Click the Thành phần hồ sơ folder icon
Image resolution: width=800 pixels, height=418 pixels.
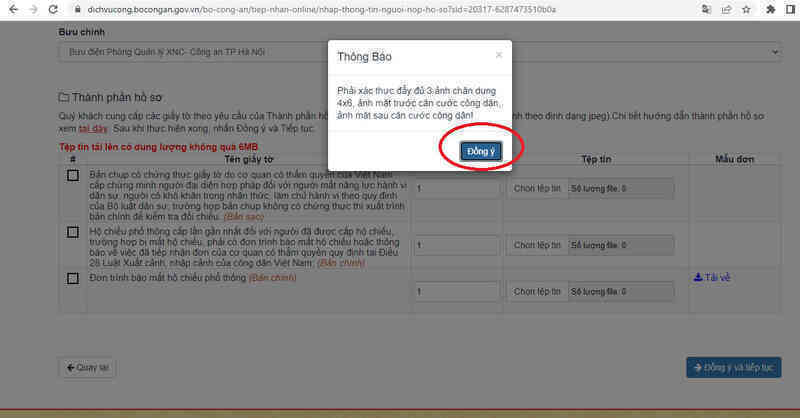pos(63,97)
